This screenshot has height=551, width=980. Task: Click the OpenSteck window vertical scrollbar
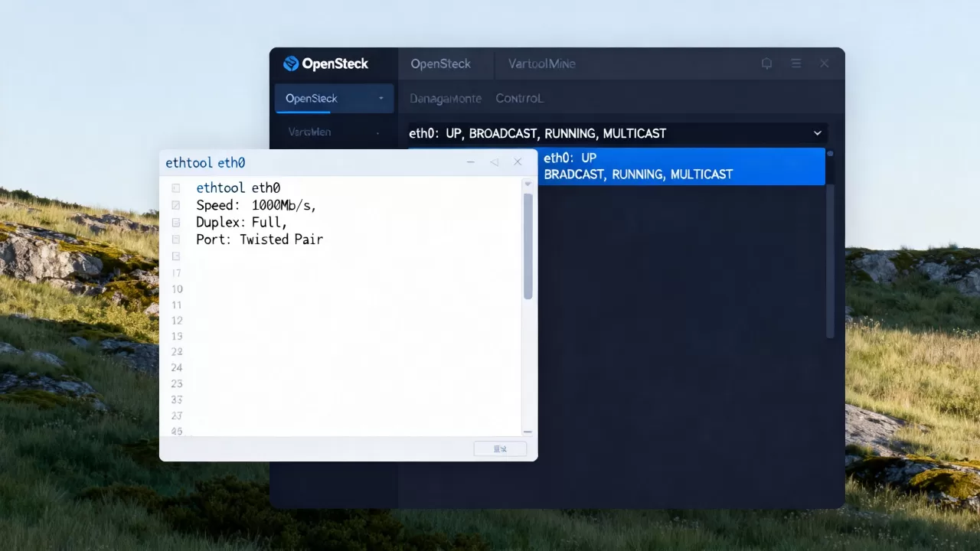(x=830, y=245)
